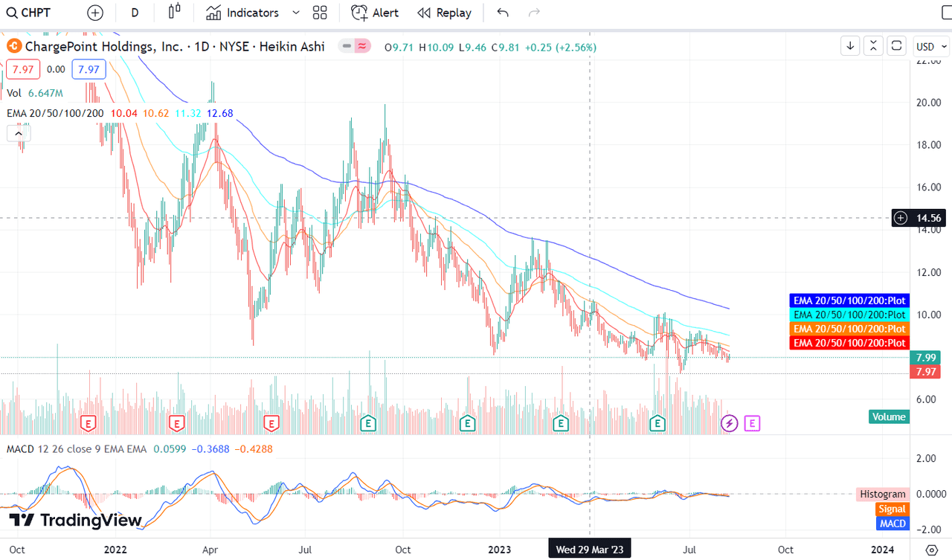Click the 2023 time axis label
The image size is (952, 560).
(x=499, y=550)
